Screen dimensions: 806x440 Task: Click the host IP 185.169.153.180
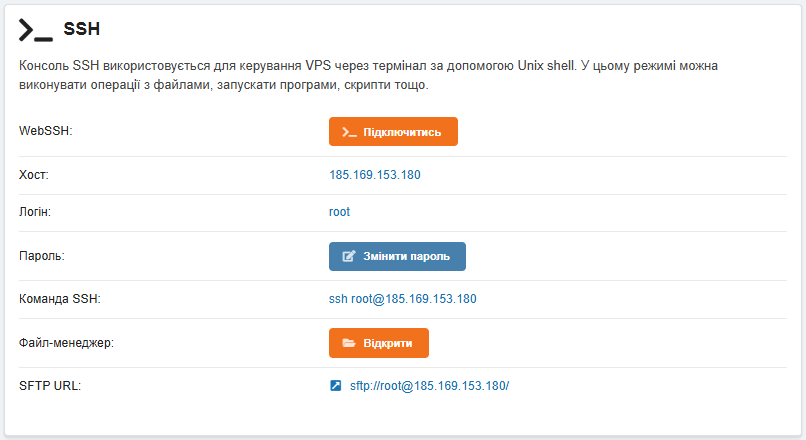(374, 175)
